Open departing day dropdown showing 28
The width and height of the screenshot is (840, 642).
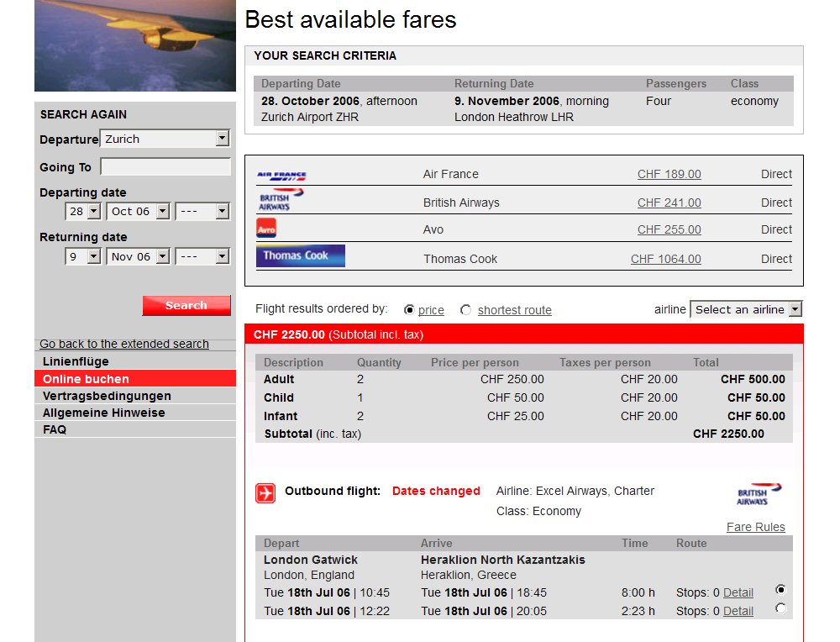point(83,211)
